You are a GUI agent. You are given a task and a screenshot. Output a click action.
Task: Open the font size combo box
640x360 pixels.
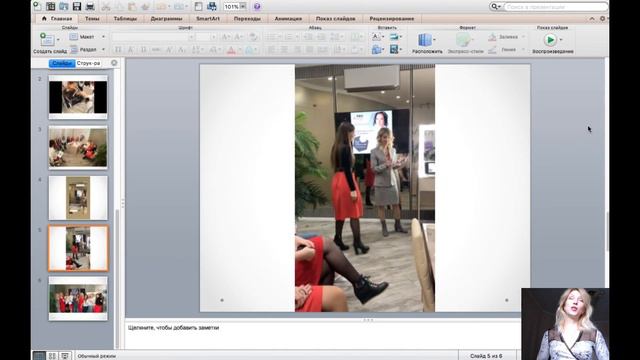click(206, 37)
